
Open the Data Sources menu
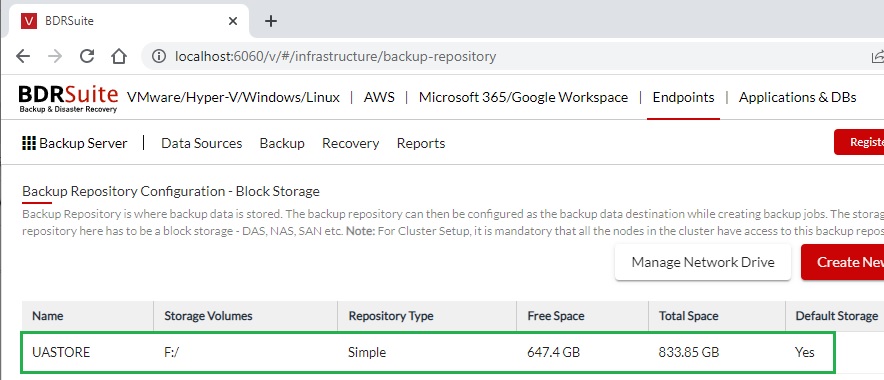coord(201,143)
